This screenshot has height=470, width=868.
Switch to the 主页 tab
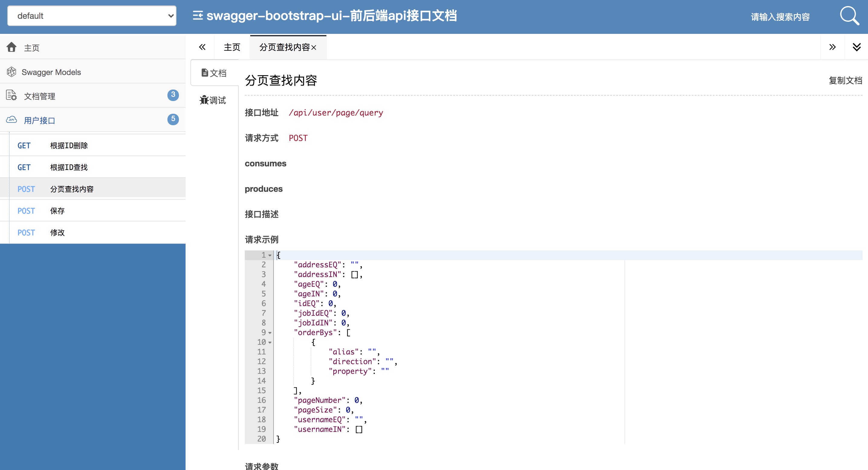click(x=232, y=47)
